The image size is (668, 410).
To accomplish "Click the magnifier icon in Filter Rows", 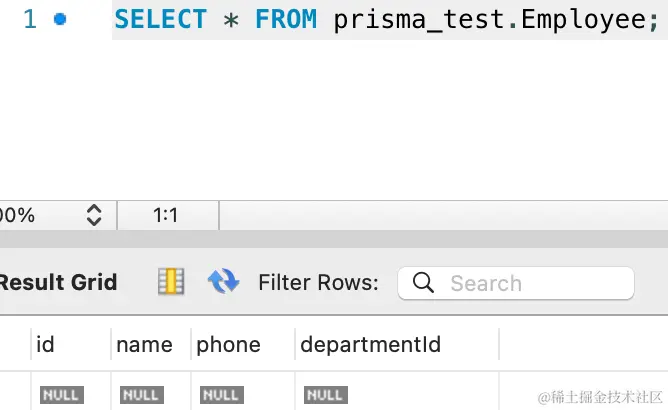I will (x=423, y=283).
